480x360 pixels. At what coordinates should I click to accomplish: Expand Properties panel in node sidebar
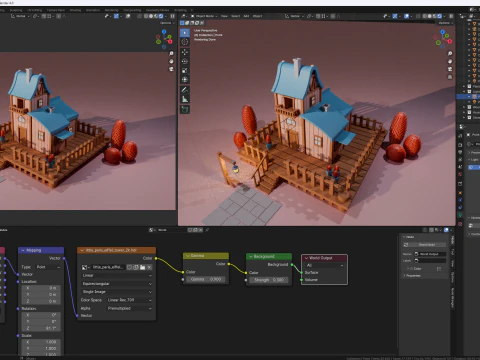coord(413,276)
